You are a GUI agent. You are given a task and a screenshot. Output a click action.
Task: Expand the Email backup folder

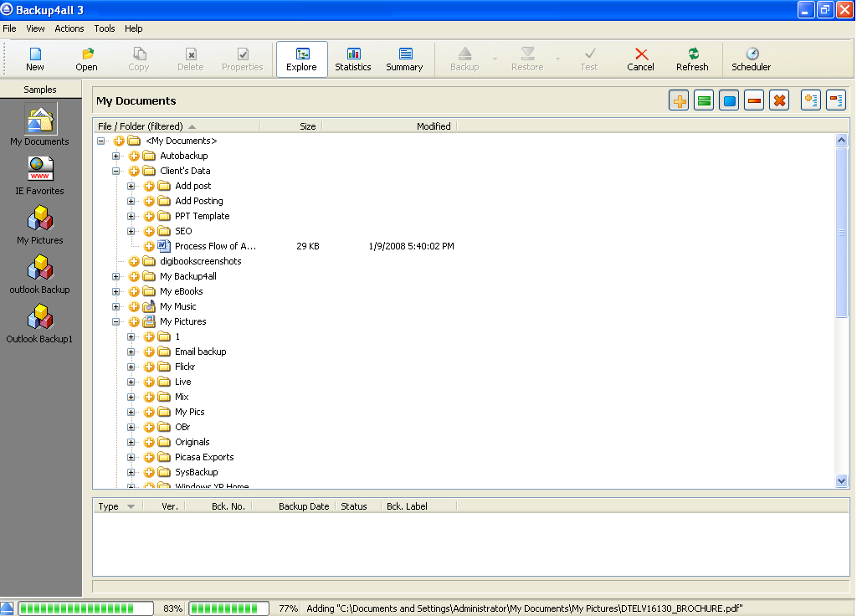pyautogui.click(x=131, y=352)
